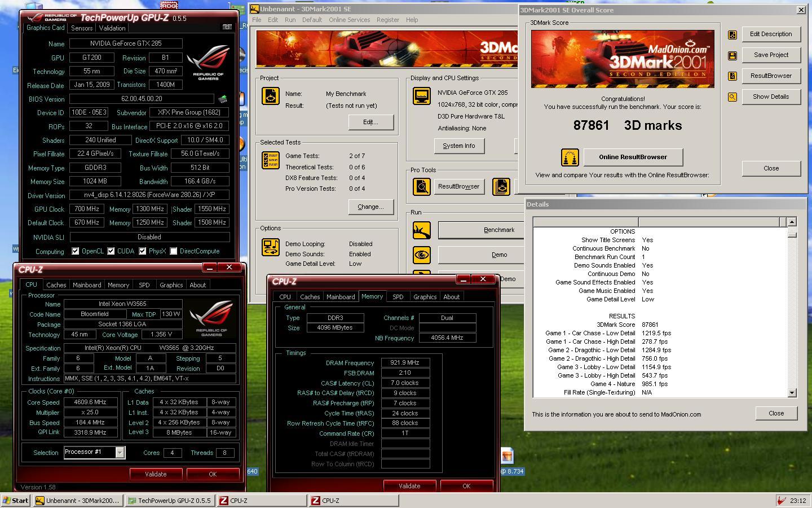This screenshot has height=508, width=812.
Task: Click the Show Details button
Action: coord(771,97)
